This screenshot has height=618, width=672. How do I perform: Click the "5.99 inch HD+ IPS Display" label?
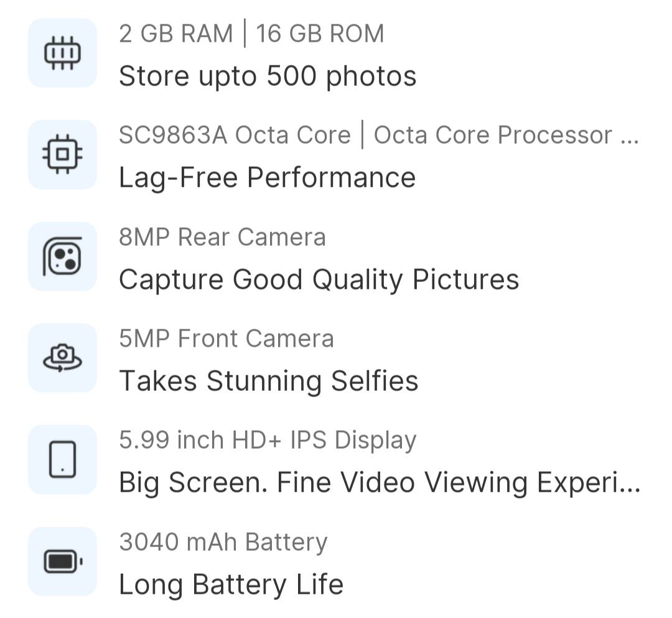pyautogui.click(x=268, y=440)
